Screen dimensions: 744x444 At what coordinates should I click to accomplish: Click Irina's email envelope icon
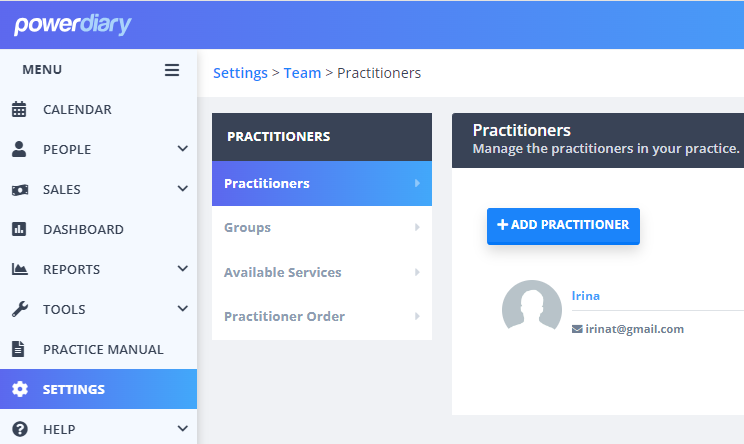[x=577, y=329]
